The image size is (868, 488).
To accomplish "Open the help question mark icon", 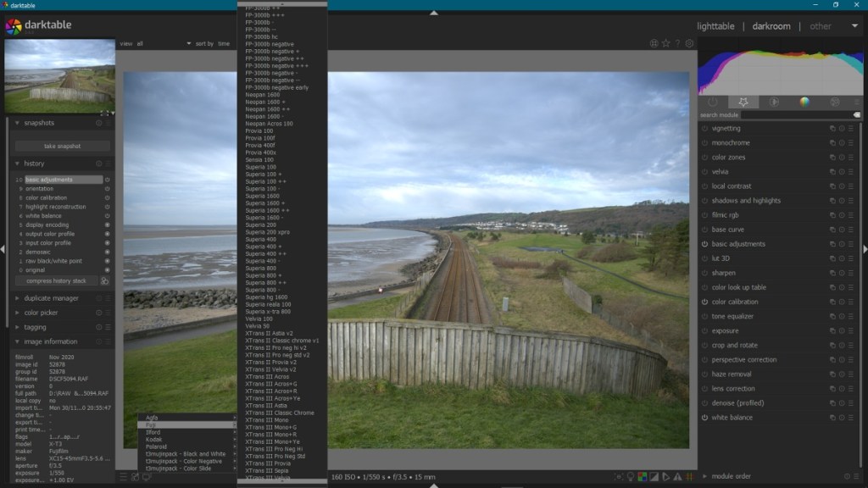I will (x=677, y=43).
